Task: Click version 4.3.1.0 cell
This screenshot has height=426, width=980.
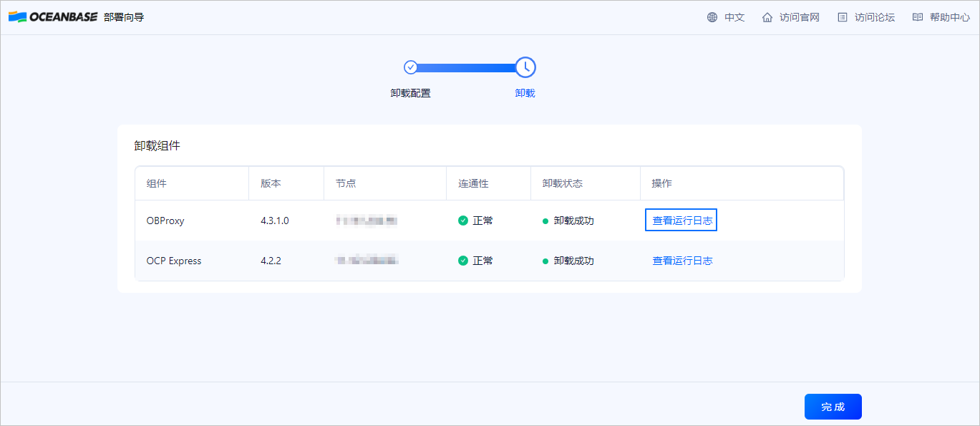Action: pos(275,221)
